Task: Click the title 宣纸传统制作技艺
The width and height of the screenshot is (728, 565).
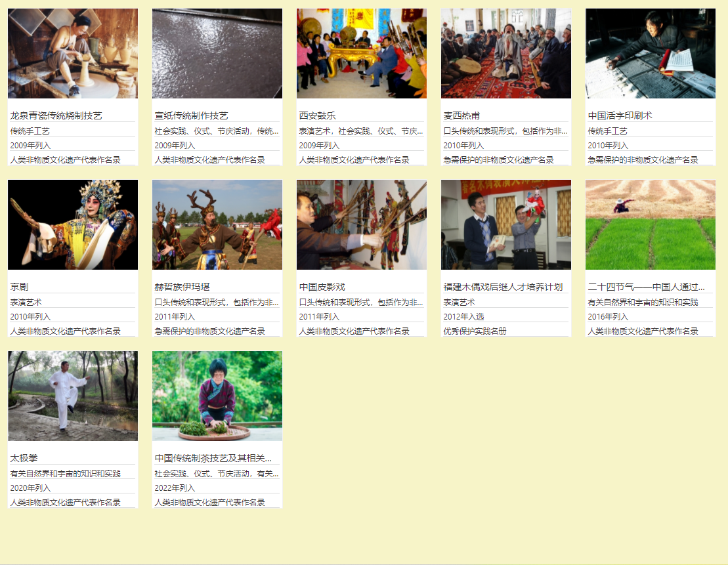Action: click(191, 115)
